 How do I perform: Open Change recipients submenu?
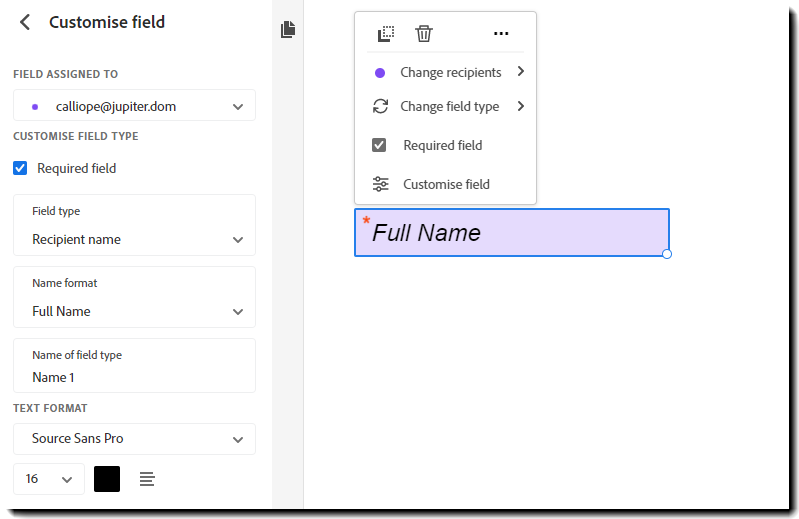click(x=450, y=72)
